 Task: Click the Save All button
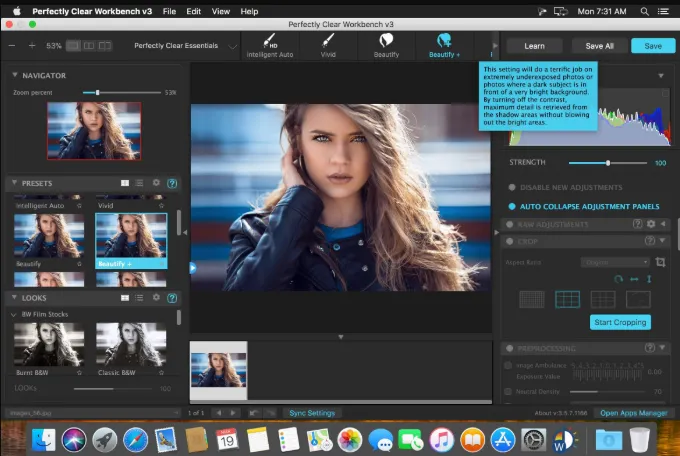(599, 46)
